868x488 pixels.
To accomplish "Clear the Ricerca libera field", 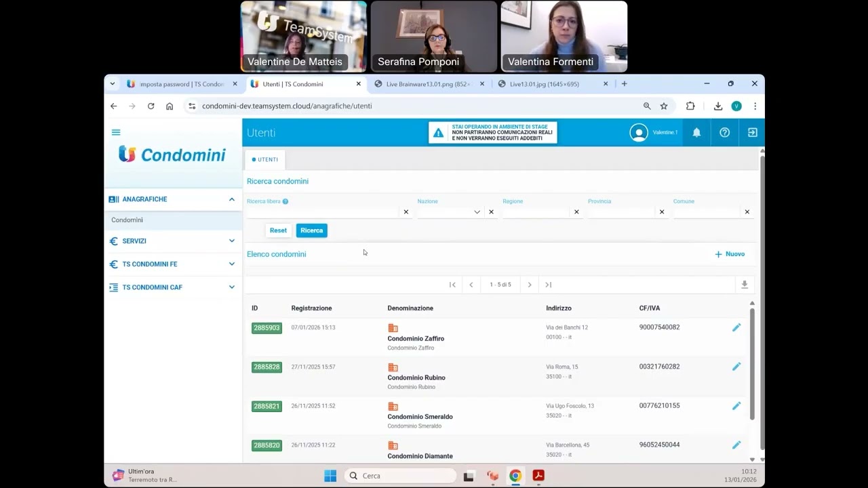I will [406, 212].
